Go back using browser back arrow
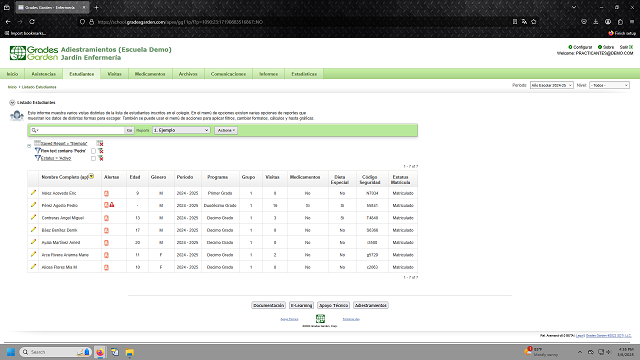This screenshot has width=640, height=360. click(8, 22)
